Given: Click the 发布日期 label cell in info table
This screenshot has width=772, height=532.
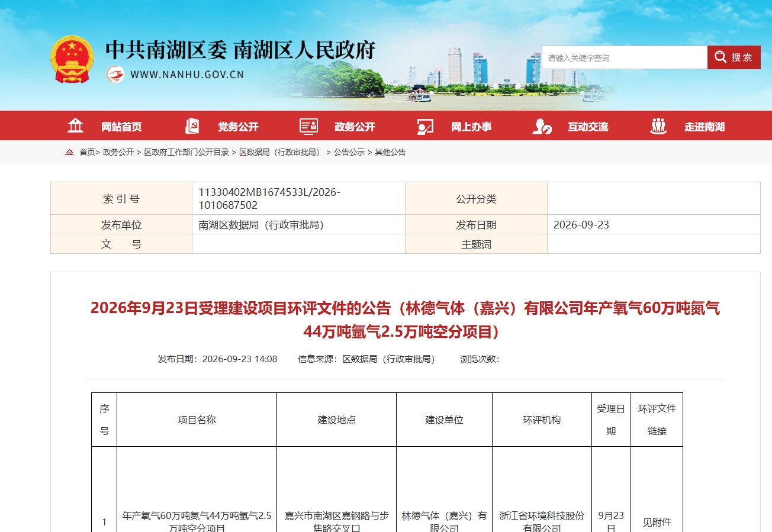Looking at the screenshot, I should pos(476,225).
